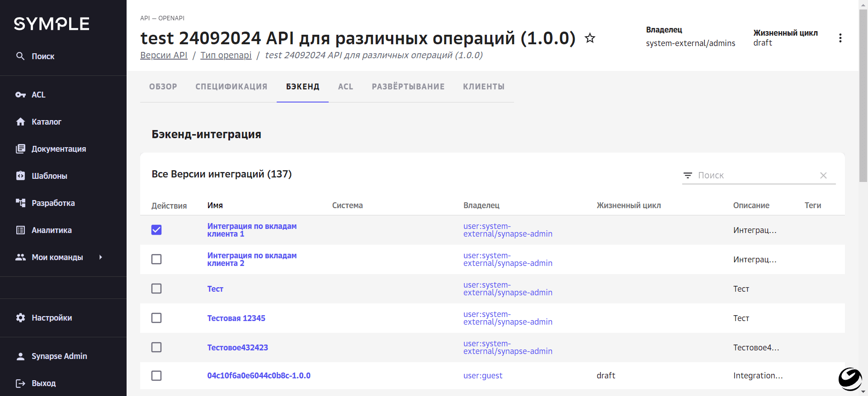Clear the integrations search with X icon
868x396 pixels.
[823, 175]
